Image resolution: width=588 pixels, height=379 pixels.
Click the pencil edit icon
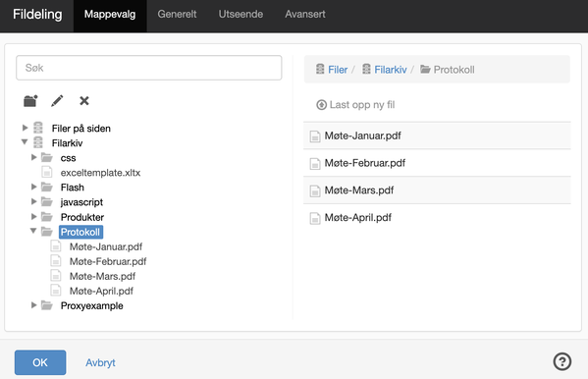[x=57, y=101]
